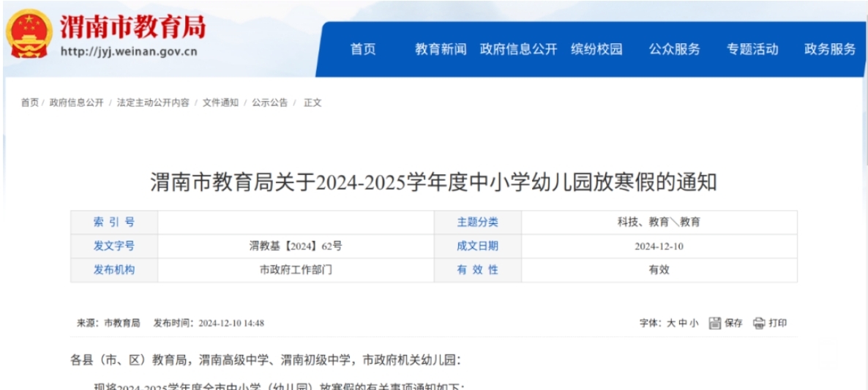The image size is (868, 390).
Task: Set font size to 小
Action: pos(694,323)
